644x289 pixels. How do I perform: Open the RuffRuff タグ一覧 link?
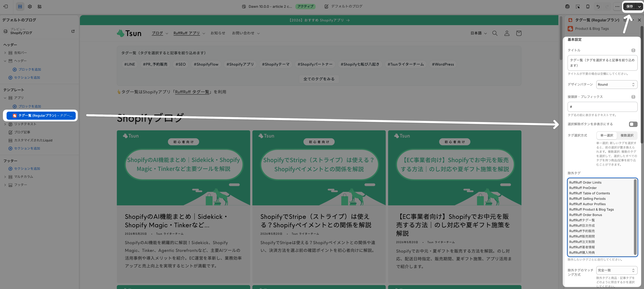tap(192, 92)
